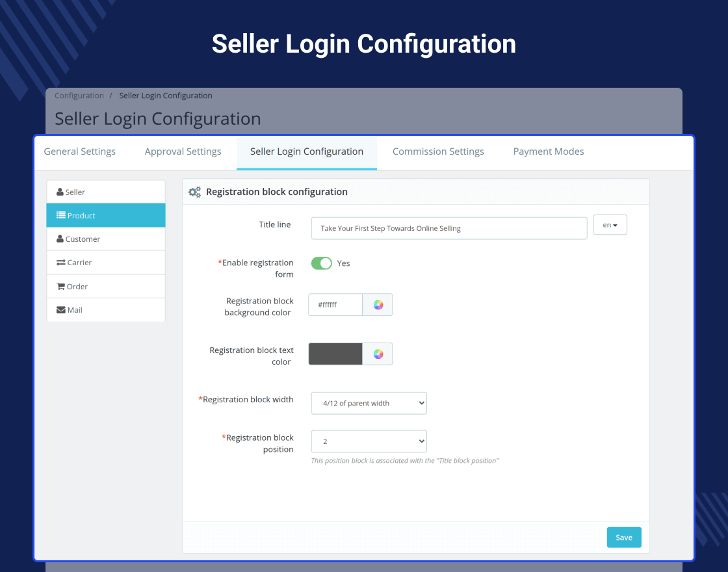Image resolution: width=728 pixels, height=572 pixels.
Task: Click the Order shopping cart icon
Action: click(61, 286)
